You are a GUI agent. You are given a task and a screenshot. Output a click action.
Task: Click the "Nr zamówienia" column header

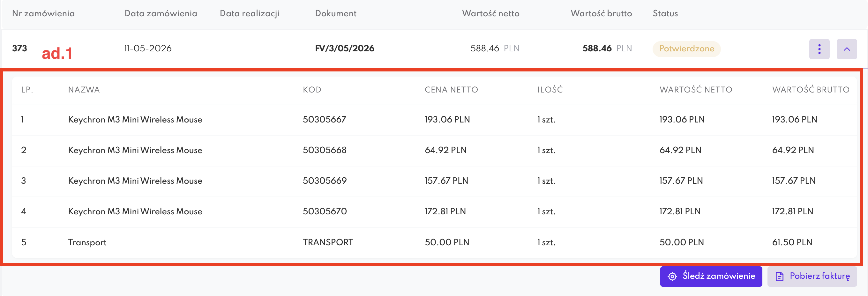pyautogui.click(x=43, y=13)
